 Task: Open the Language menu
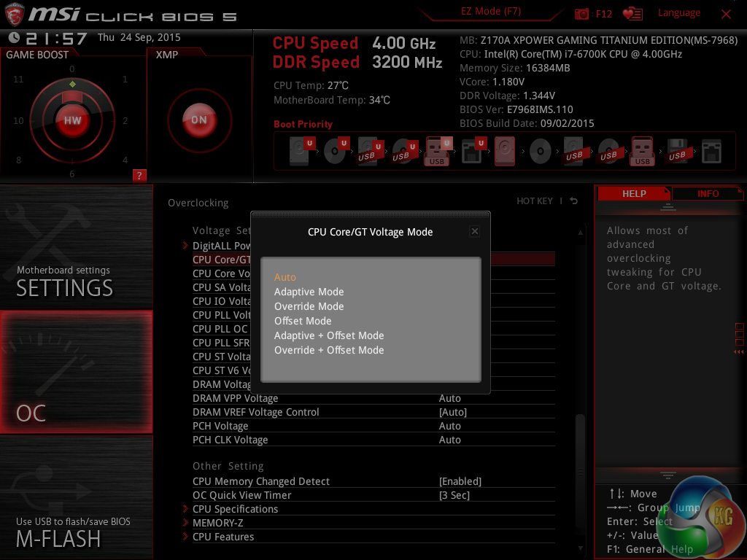(679, 13)
